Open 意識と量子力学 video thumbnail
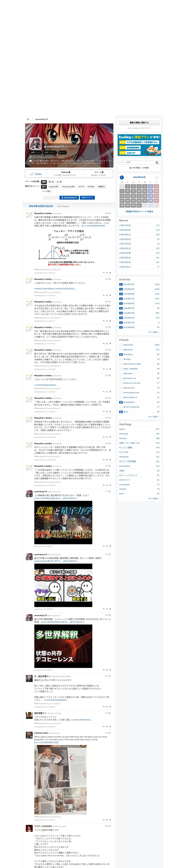 63,523
